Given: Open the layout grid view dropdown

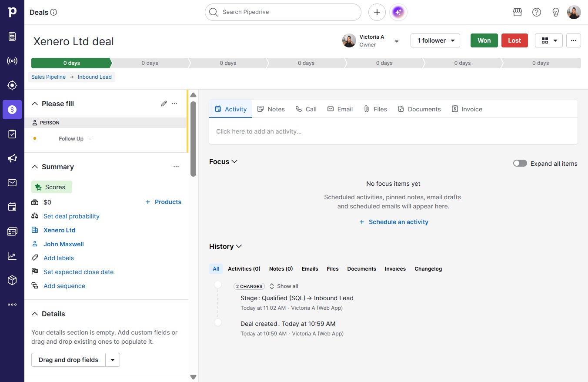Looking at the screenshot, I should click(549, 40).
